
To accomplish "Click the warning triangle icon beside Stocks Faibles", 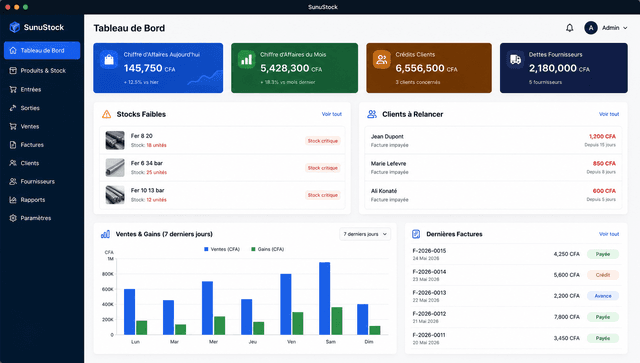I will pyautogui.click(x=107, y=114).
